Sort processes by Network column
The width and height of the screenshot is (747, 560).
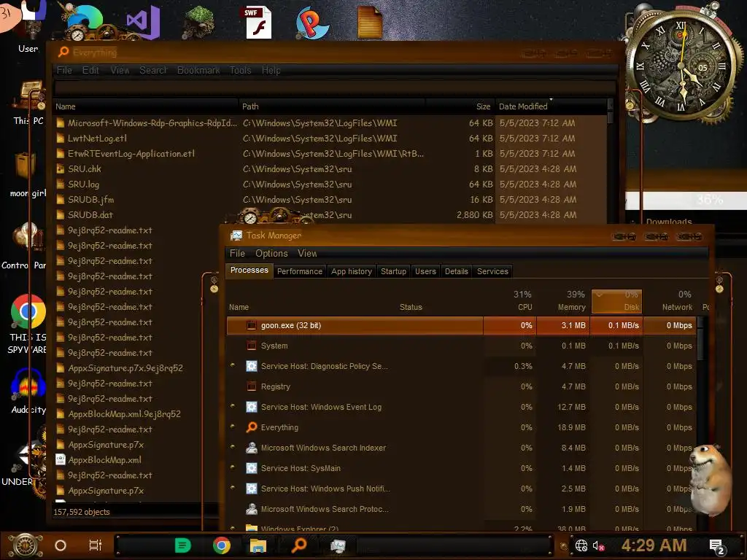point(671,301)
